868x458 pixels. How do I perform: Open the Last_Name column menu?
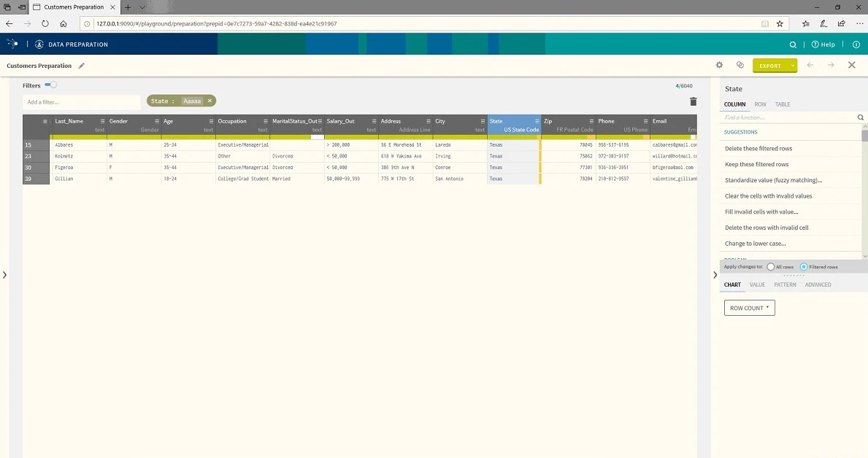(x=102, y=121)
